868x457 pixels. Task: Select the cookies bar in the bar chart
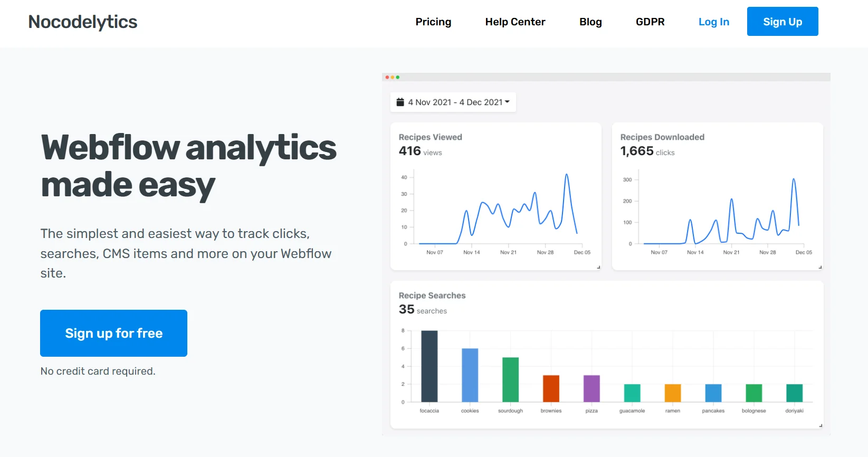point(470,375)
